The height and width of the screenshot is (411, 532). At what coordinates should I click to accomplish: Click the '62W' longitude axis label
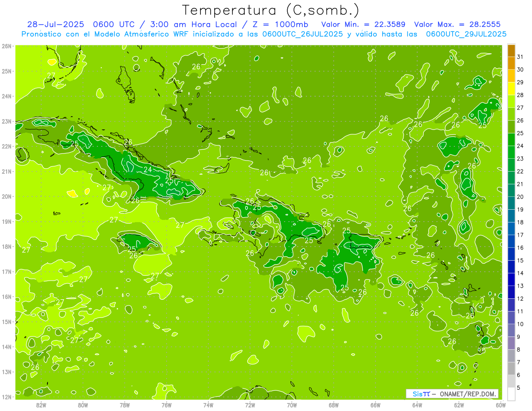click(459, 405)
